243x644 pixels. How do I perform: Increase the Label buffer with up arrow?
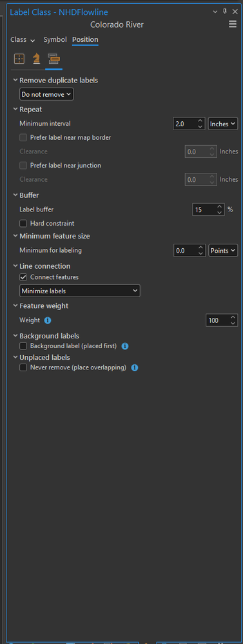[219, 206]
